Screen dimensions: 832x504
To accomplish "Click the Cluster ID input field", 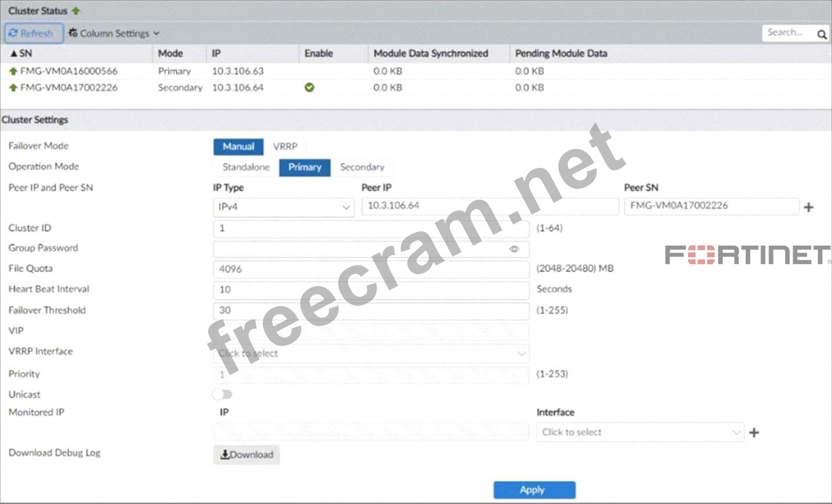I will click(371, 228).
